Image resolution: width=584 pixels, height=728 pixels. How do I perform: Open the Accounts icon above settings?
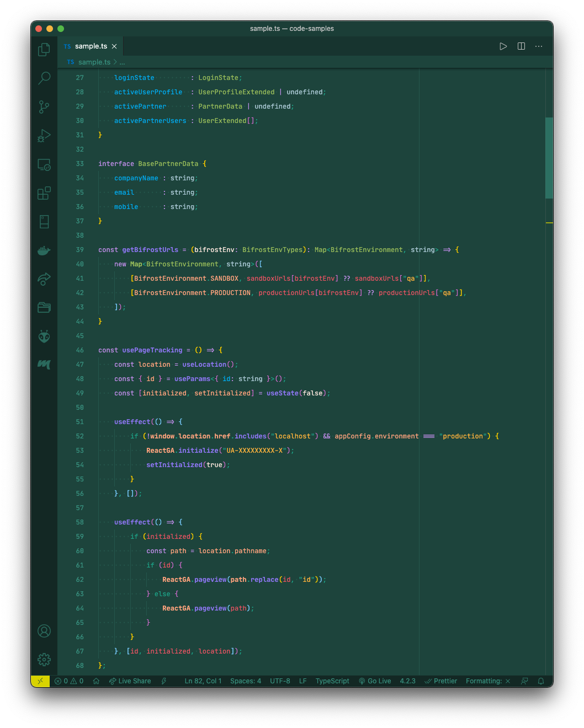tap(44, 631)
